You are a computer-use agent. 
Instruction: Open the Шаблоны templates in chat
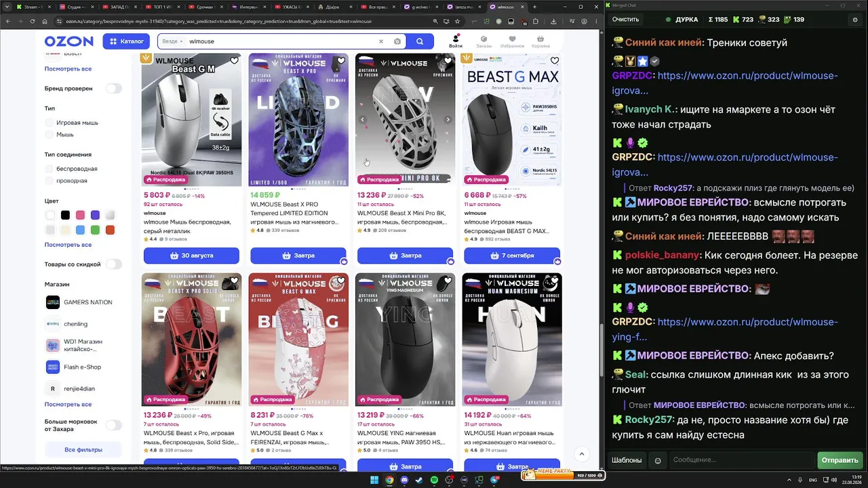[627, 460]
